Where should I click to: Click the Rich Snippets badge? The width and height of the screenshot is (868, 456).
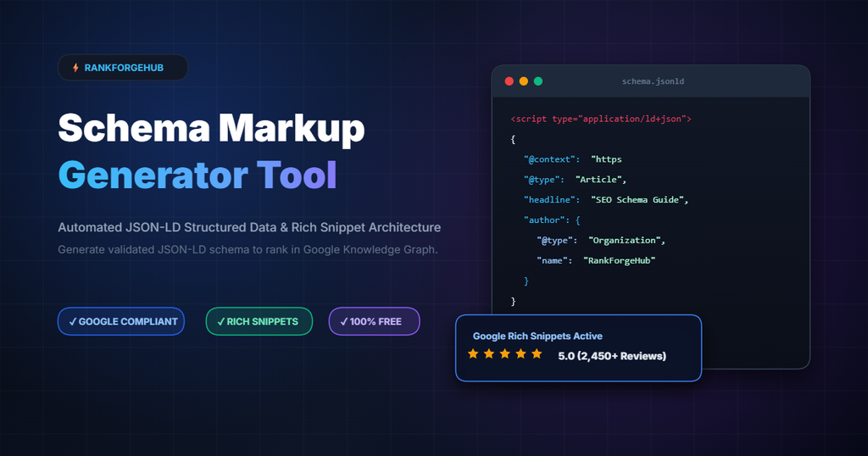click(259, 321)
